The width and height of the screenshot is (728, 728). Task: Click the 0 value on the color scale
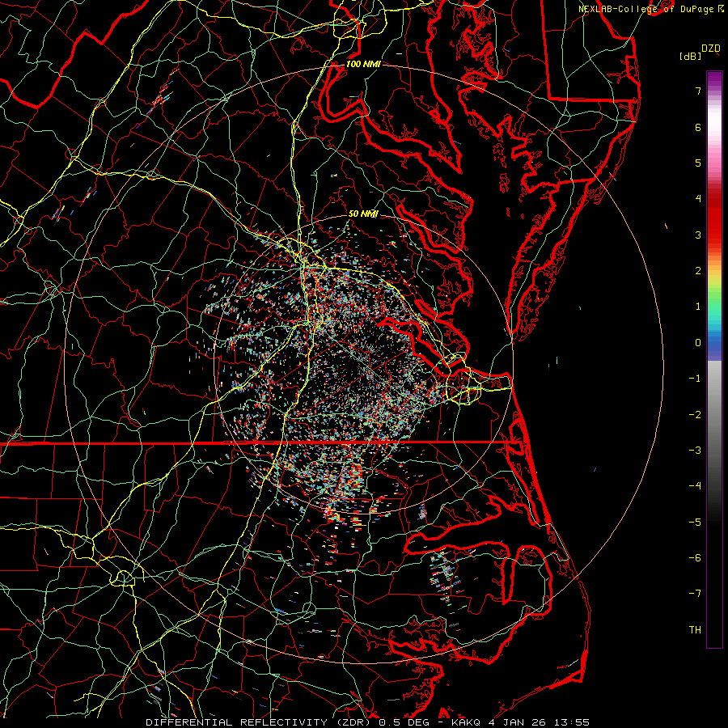698,343
